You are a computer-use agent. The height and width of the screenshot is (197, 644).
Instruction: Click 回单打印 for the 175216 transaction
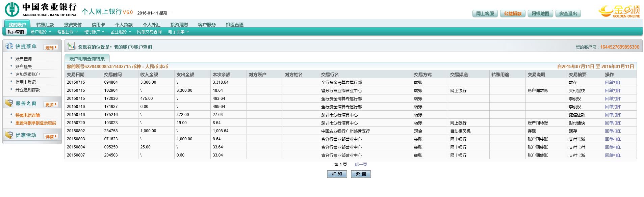click(x=613, y=115)
